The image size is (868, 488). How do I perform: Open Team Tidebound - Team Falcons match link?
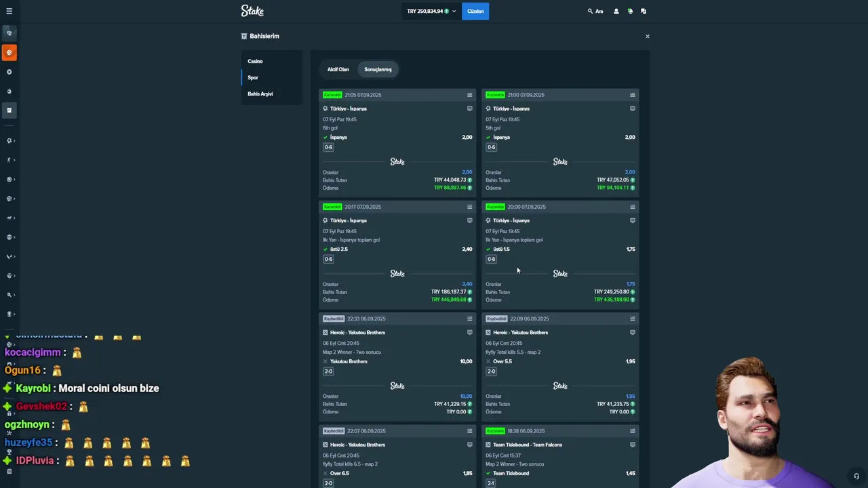(x=528, y=445)
